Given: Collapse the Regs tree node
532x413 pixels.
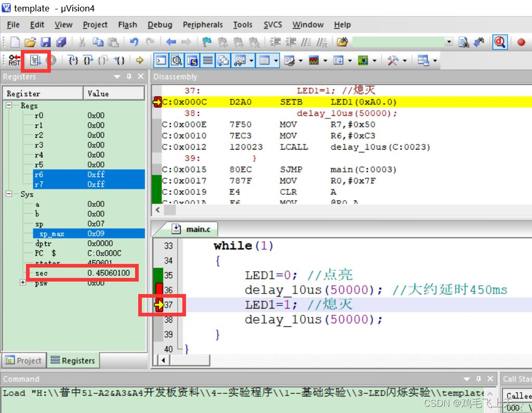Looking at the screenshot, I should pos(9,105).
